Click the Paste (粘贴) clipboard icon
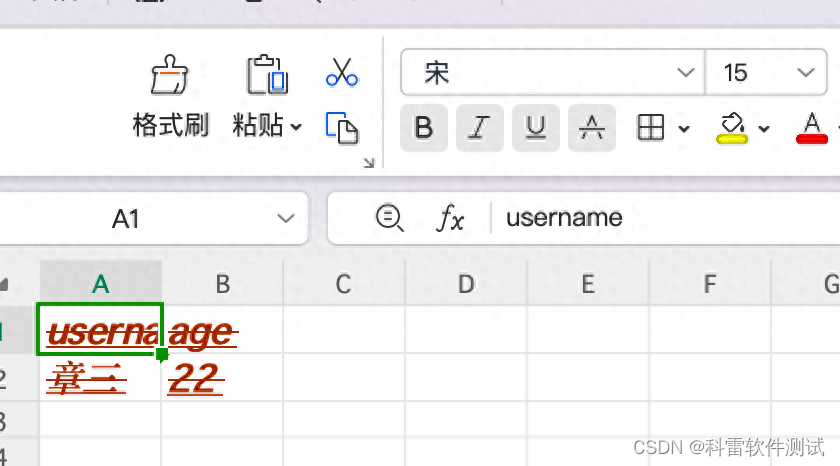840x466 pixels. [x=267, y=74]
